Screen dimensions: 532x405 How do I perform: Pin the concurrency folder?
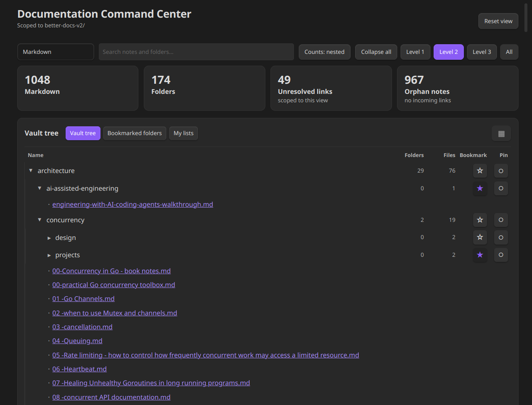(x=501, y=220)
